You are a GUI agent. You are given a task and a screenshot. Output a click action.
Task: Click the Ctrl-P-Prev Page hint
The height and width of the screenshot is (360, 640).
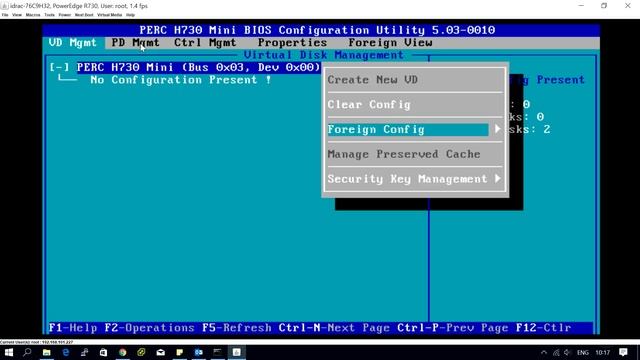click(453, 328)
